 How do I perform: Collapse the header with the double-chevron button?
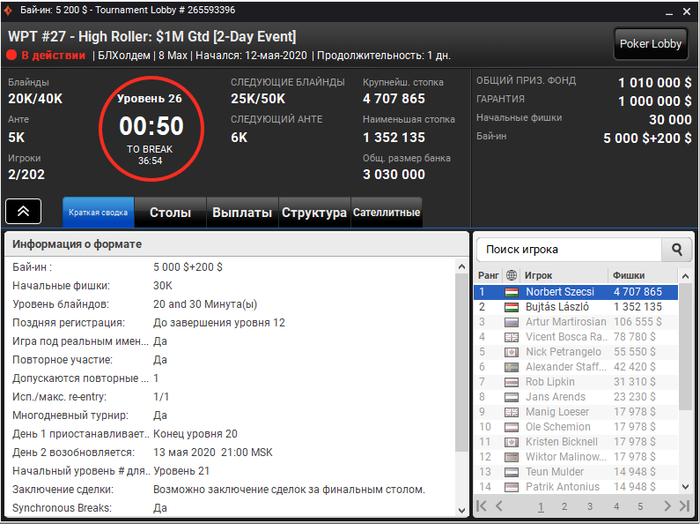pyautogui.click(x=23, y=211)
